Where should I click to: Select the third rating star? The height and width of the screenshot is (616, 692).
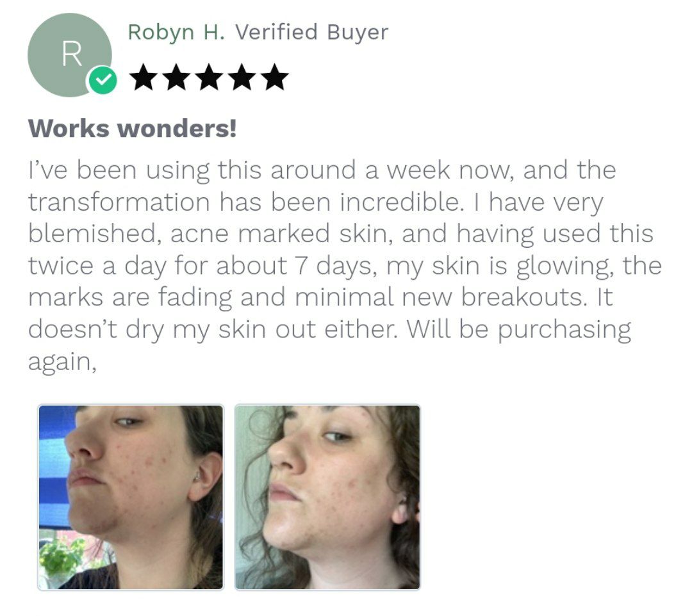pos(210,77)
